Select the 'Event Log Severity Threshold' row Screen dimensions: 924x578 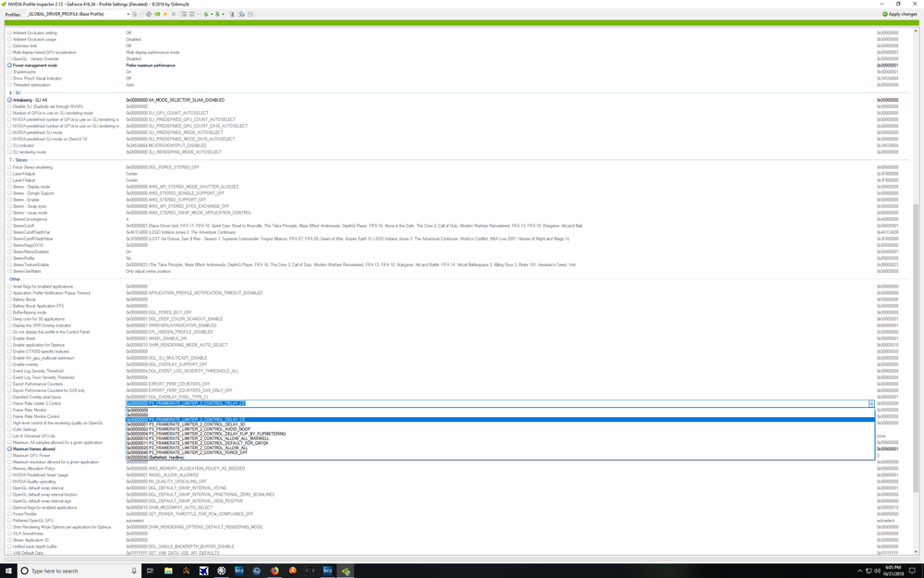point(459,371)
